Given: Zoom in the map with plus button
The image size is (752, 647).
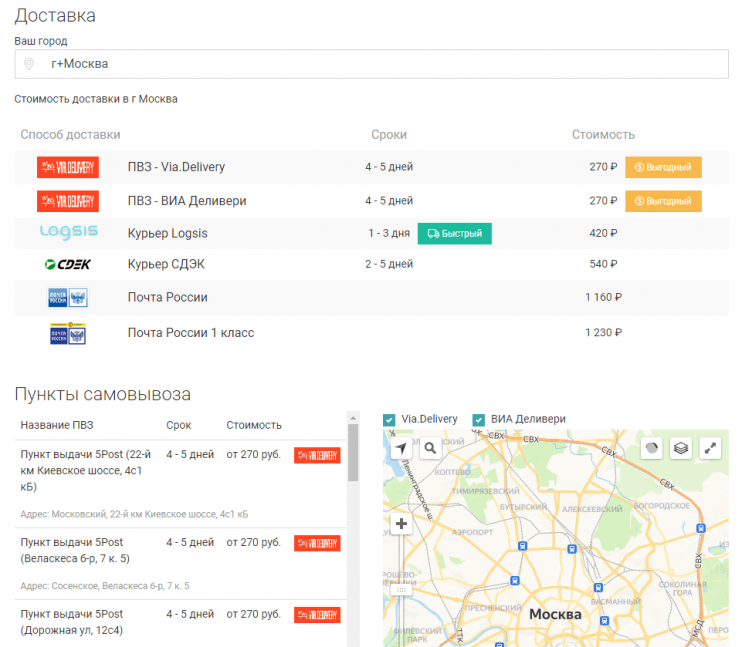Looking at the screenshot, I should coord(401,523).
